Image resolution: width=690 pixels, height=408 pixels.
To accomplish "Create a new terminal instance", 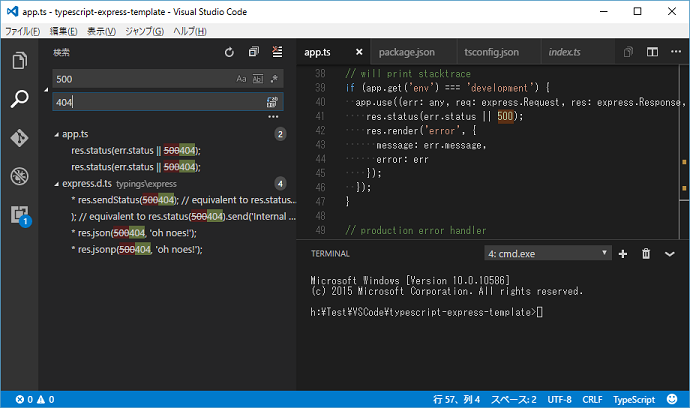I will tap(623, 254).
